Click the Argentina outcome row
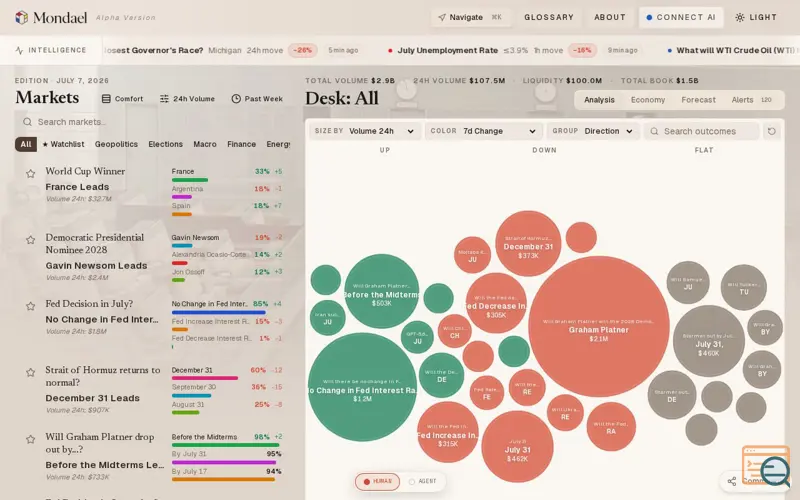Screen dimensions: 800x500 coord(227,192)
